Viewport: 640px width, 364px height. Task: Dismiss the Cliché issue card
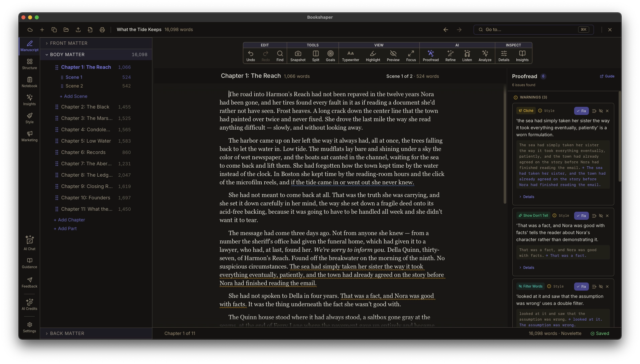(x=607, y=111)
